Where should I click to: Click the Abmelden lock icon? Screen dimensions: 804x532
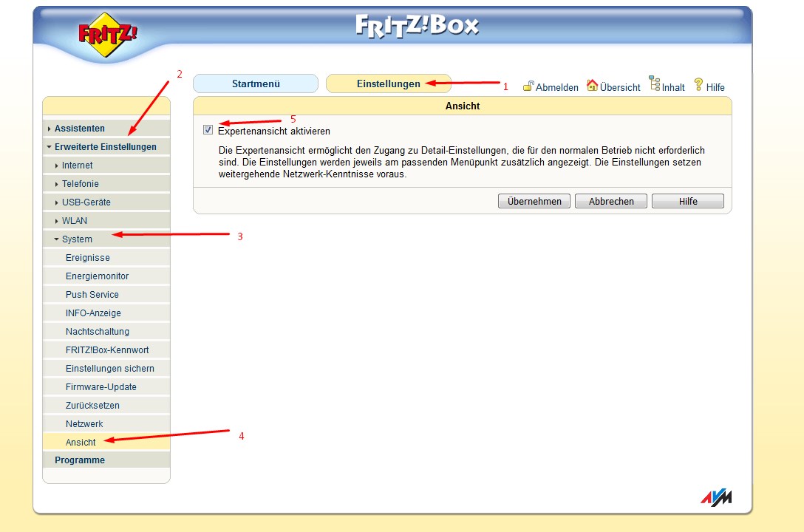point(528,86)
